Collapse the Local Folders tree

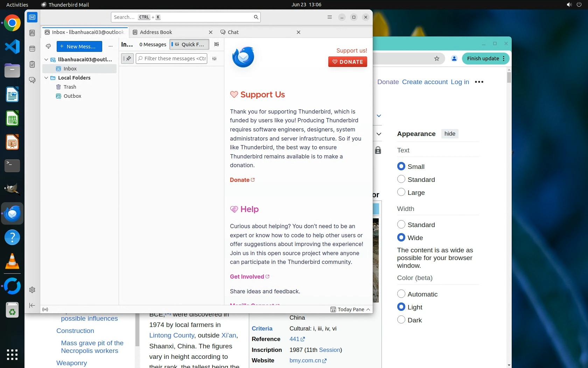[x=46, y=78]
